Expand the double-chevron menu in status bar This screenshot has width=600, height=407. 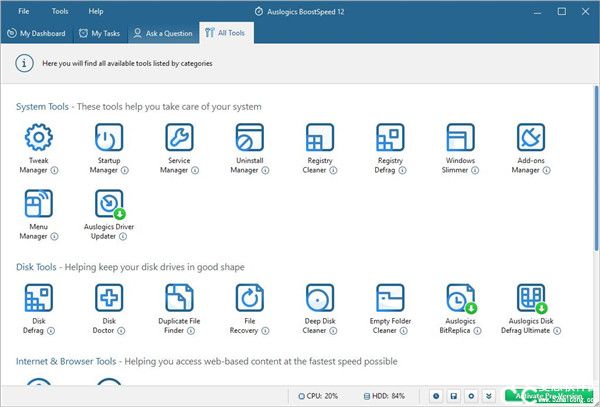point(489,396)
